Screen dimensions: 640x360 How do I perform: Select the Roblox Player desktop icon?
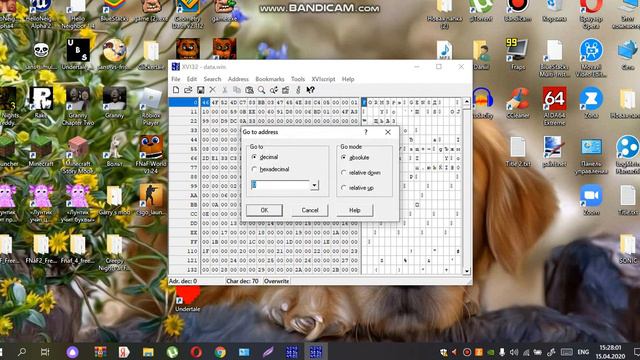151,106
